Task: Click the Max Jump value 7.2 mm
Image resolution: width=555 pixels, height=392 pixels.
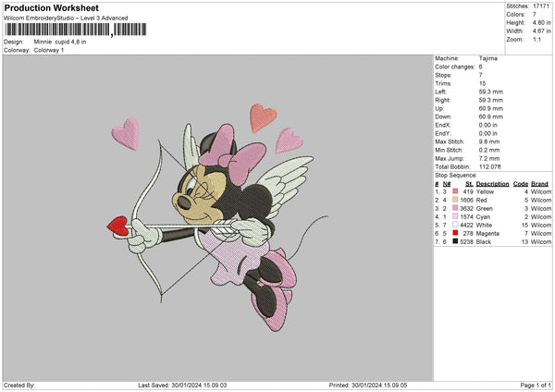Action: [489, 158]
